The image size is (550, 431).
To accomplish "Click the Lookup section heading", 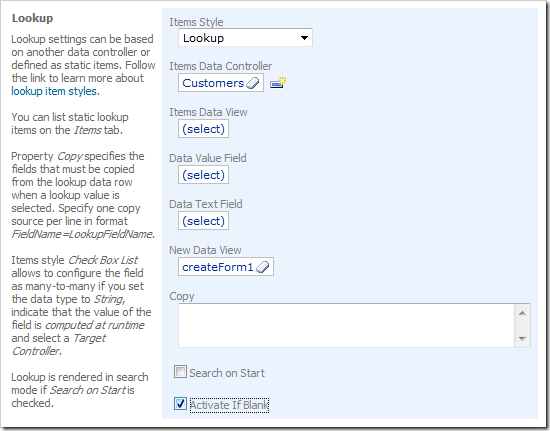I will pos(32,18).
